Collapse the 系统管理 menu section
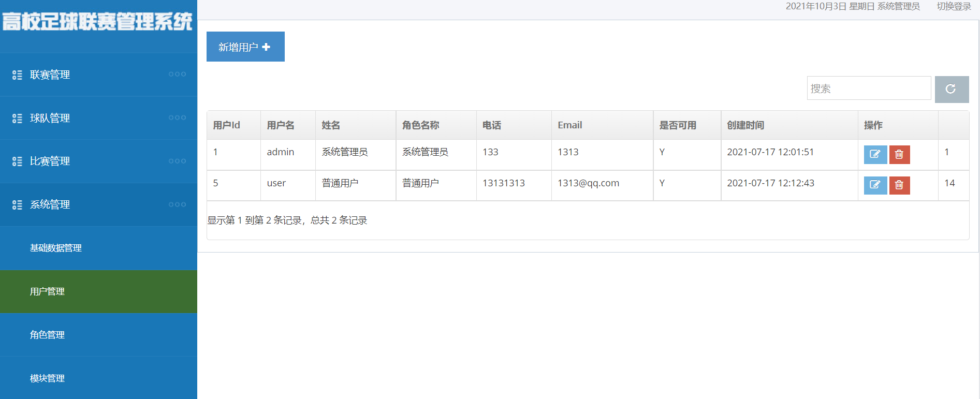Viewport: 980px width, 399px height. click(98, 204)
